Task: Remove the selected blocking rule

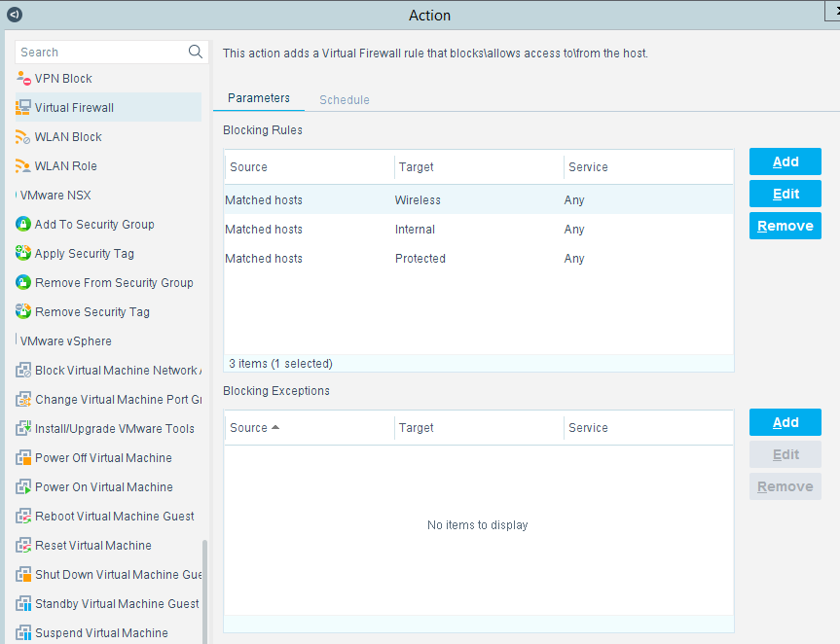Action: [785, 226]
